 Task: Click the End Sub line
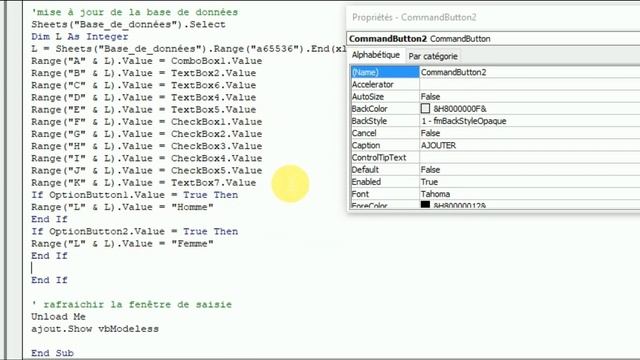[52, 353]
